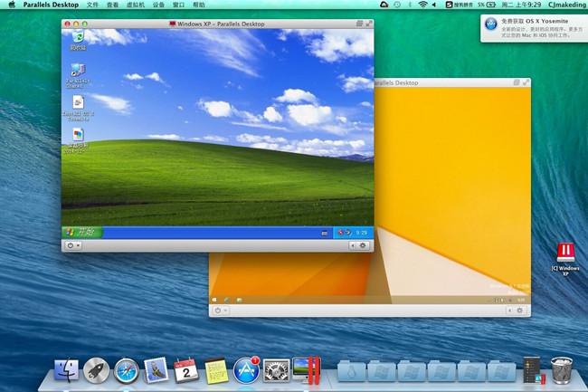Open the gear configure icon in XP window

(363, 245)
